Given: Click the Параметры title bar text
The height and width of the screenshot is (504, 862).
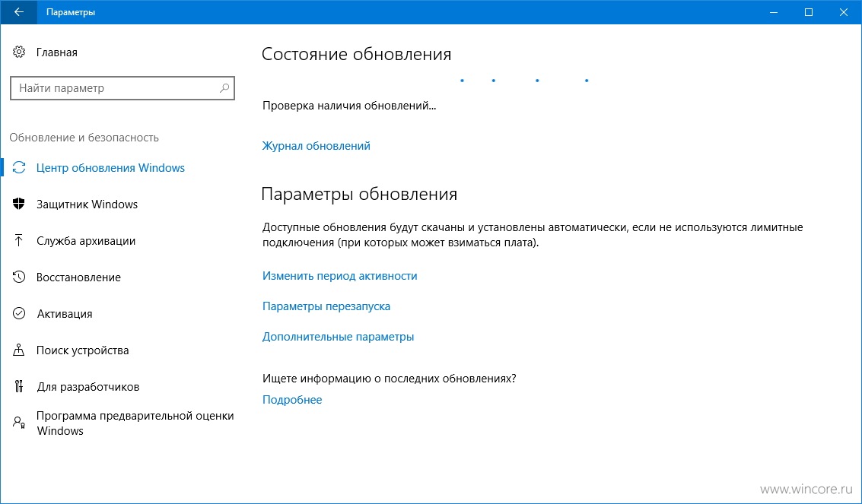Looking at the screenshot, I should pyautogui.click(x=70, y=12).
